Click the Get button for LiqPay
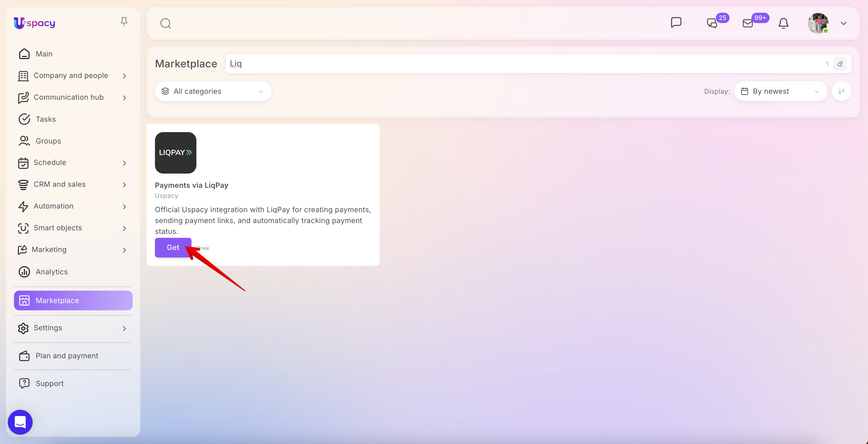The width and height of the screenshot is (868, 444). click(x=173, y=248)
